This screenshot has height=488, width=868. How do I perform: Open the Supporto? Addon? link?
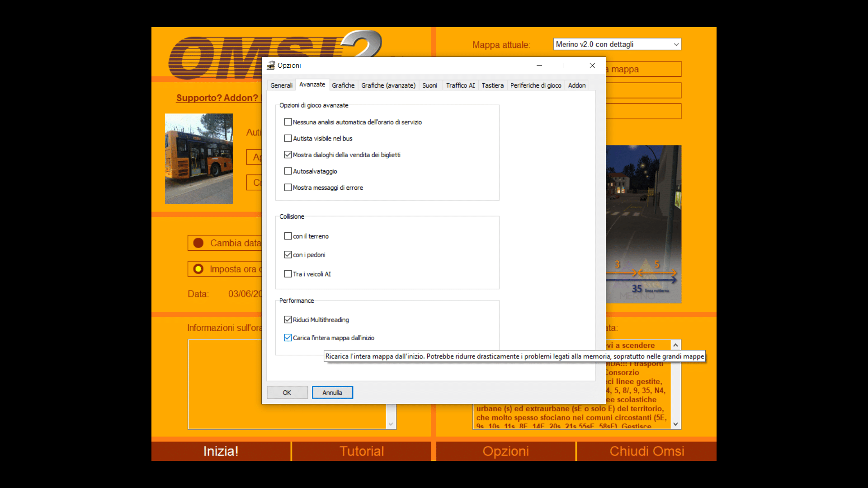217,98
